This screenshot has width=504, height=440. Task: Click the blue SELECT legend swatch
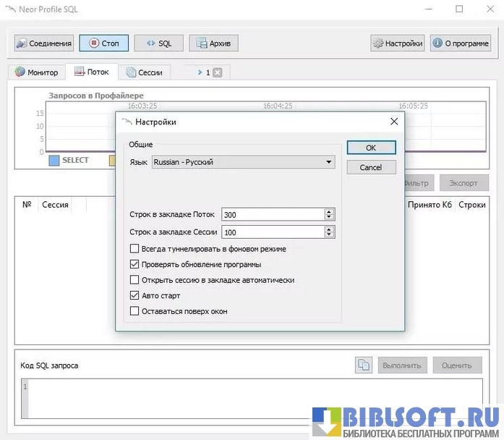[54, 161]
